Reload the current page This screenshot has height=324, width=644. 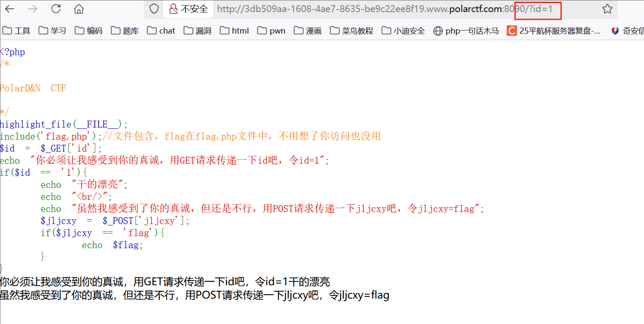56,9
